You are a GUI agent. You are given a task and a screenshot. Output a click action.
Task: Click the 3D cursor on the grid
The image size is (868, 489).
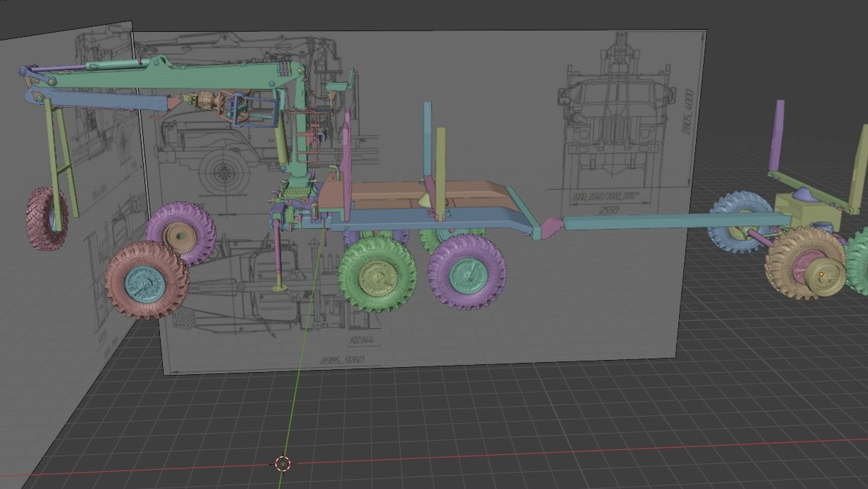pos(282,463)
